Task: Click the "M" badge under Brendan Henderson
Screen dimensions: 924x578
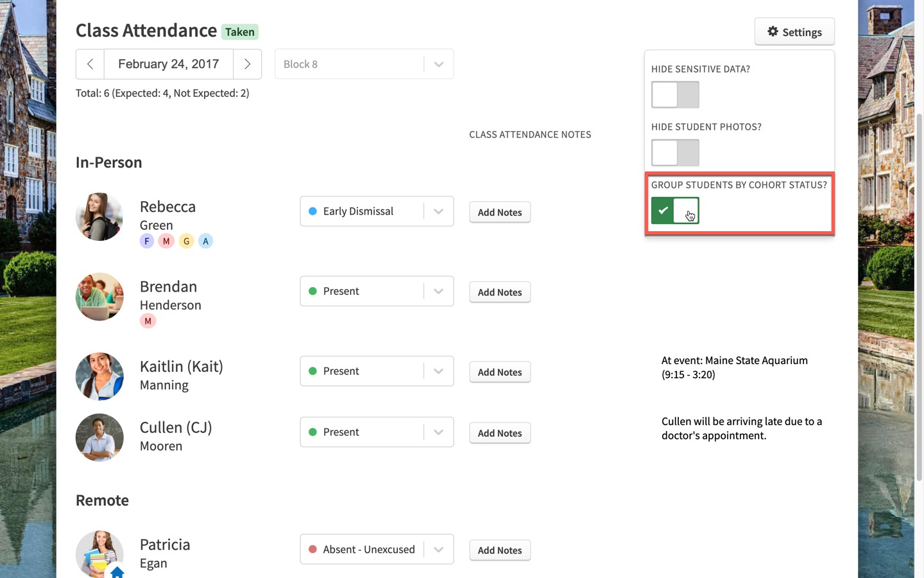Action: (148, 320)
